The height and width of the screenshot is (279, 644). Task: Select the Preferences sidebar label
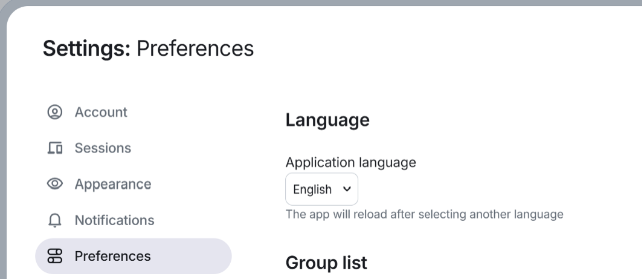coord(113,256)
